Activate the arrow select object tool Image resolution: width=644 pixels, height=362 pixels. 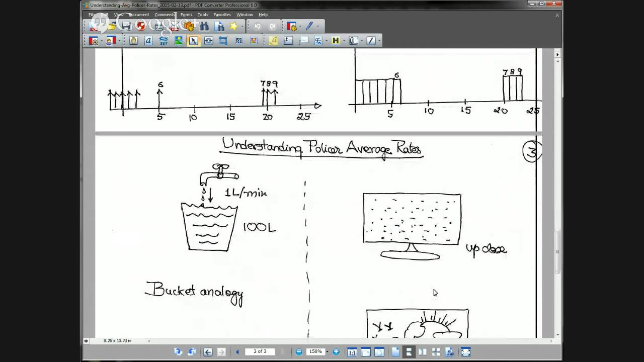(x=194, y=41)
